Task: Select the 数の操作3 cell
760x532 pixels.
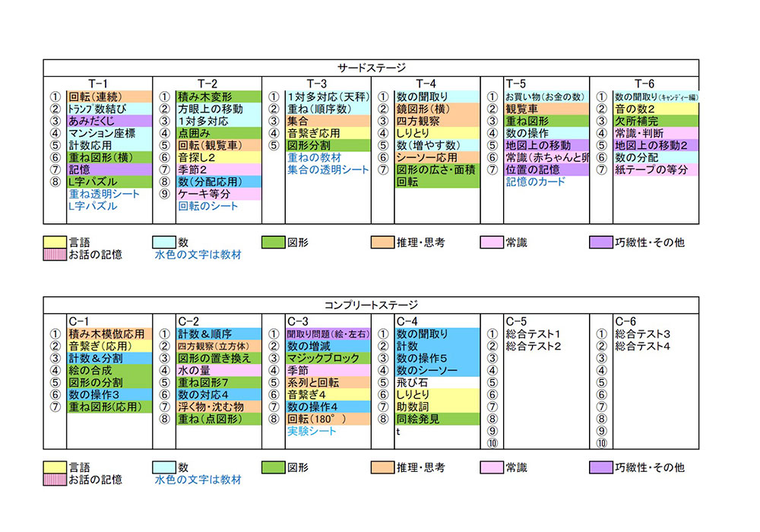Action: [x=109, y=394]
